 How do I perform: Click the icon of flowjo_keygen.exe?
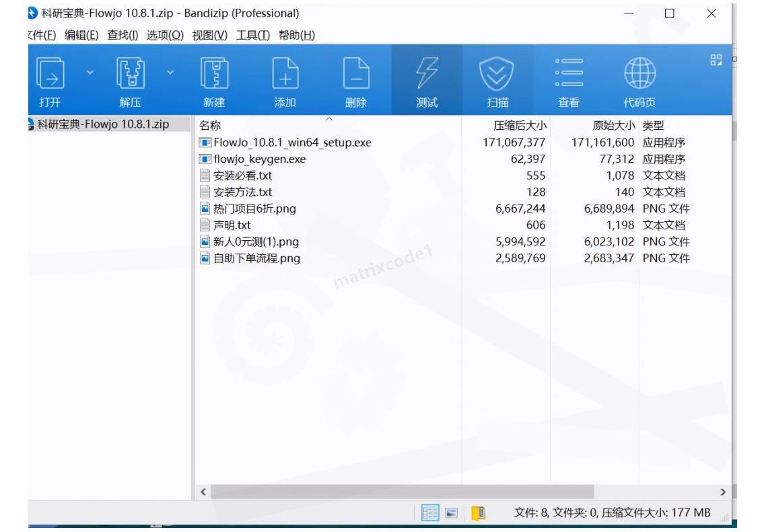coord(205,159)
